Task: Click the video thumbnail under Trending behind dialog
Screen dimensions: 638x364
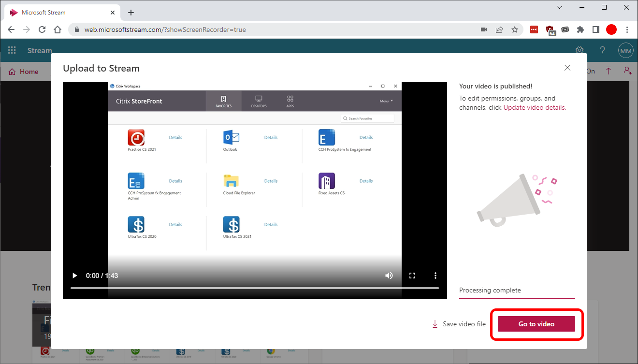Action: click(42, 323)
